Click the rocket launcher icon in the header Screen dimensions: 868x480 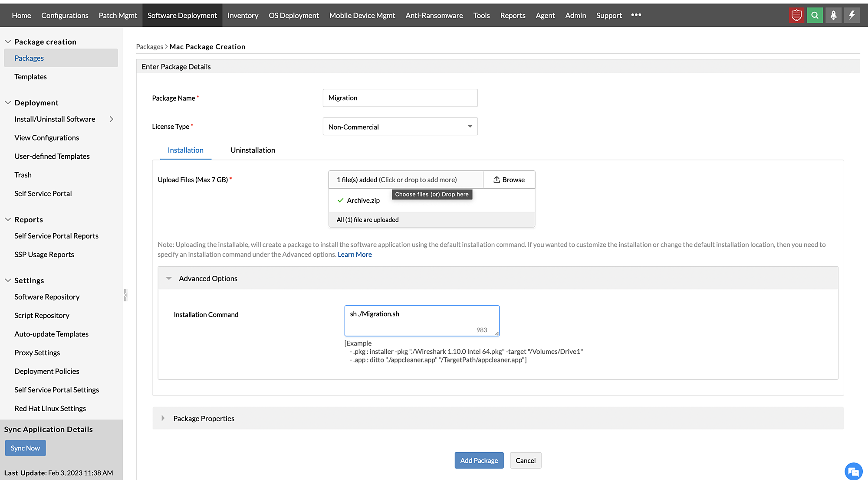[x=833, y=15]
